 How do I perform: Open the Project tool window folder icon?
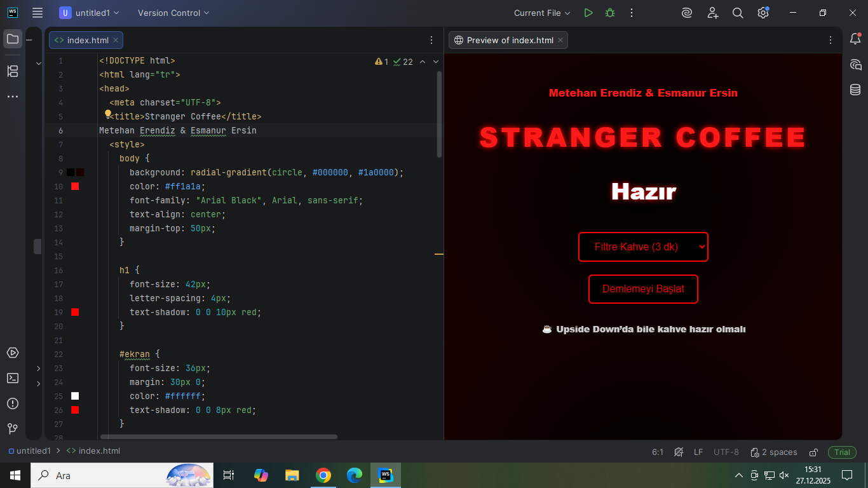[x=13, y=39]
